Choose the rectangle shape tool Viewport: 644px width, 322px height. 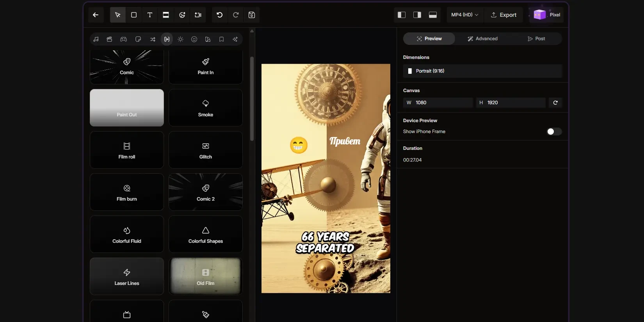point(133,15)
